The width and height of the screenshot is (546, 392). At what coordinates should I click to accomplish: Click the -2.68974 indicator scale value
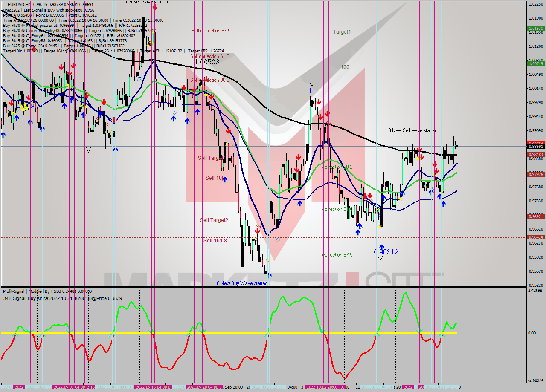tap(536, 380)
